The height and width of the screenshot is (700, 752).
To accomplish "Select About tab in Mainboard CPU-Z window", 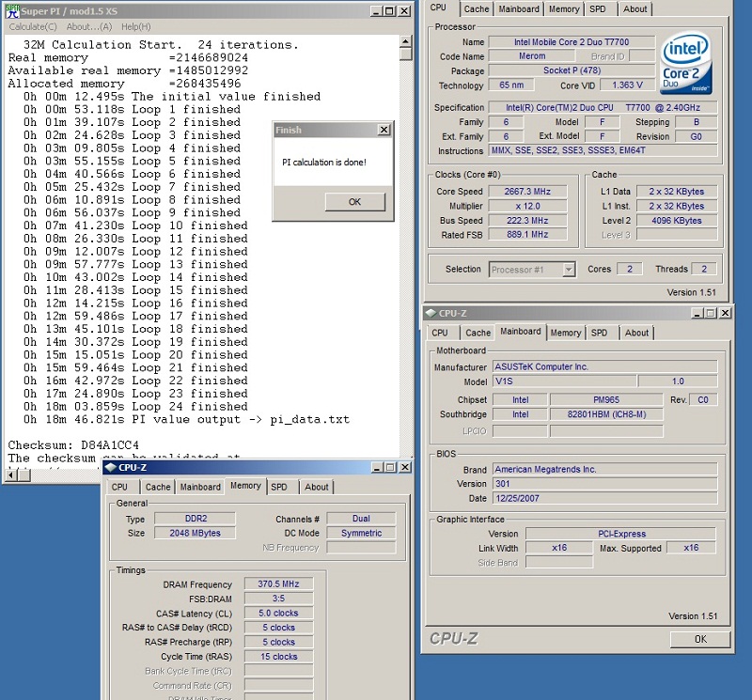I will (636, 333).
